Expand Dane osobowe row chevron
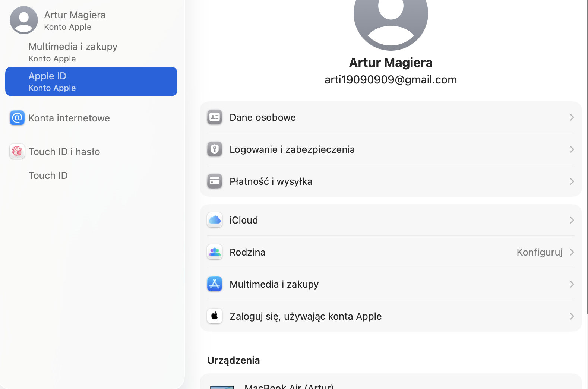The height and width of the screenshot is (389, 588). (572, 117)
